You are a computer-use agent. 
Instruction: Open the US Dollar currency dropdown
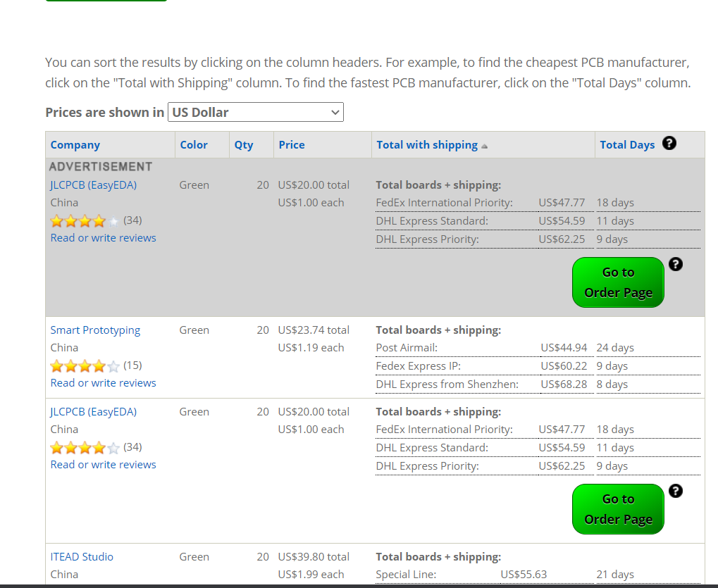pos(256,112)
